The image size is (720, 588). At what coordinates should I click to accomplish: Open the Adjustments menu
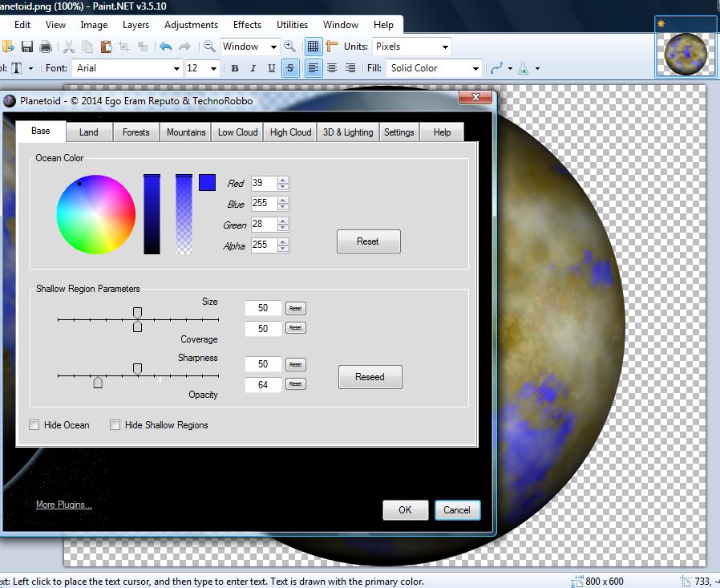point(190,25)
